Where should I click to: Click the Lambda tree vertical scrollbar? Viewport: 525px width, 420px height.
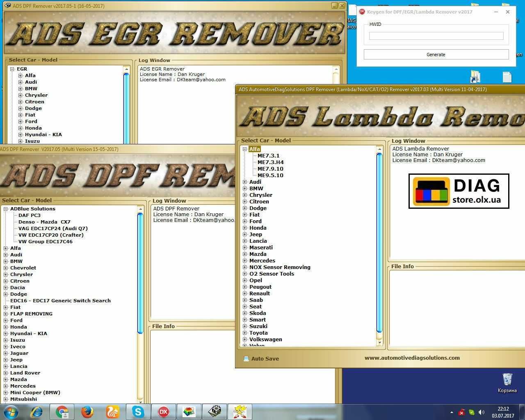[379, 242]
